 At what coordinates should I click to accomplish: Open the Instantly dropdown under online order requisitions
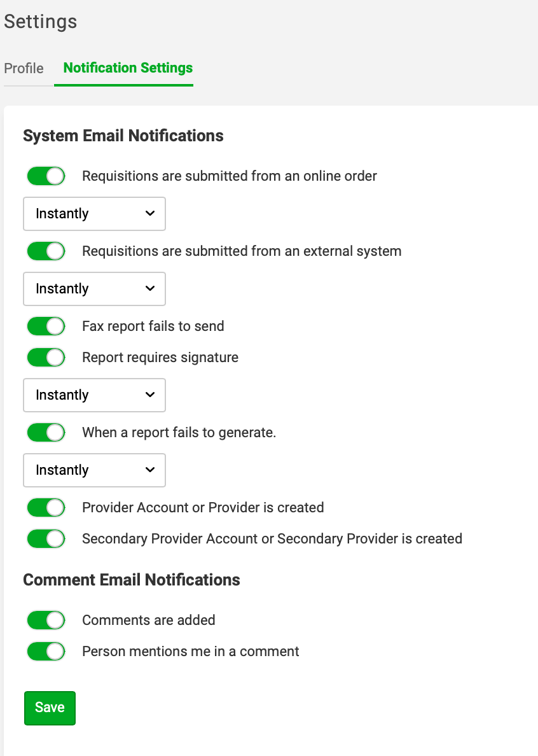coord(94,214)
